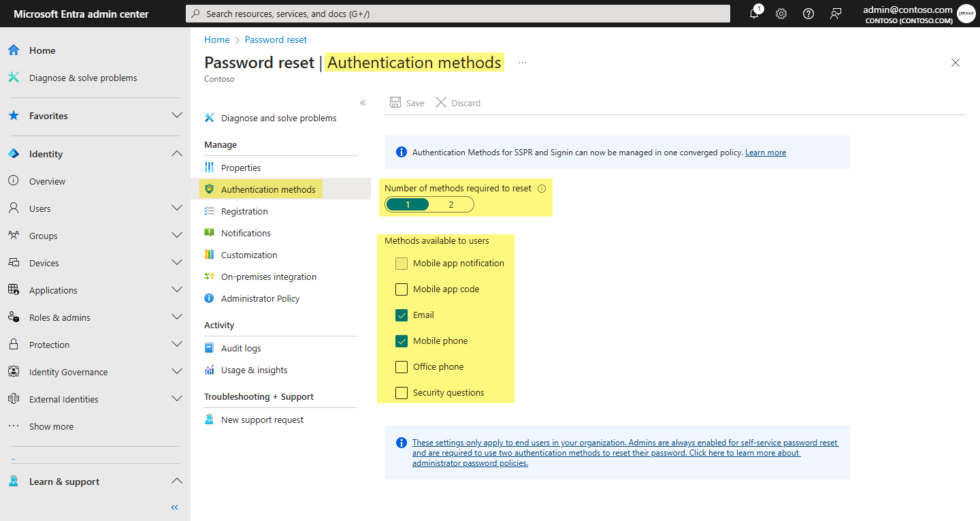The image size is (980, 521).
Task: Click the Protection lock icon
Action: coord(14,345)
